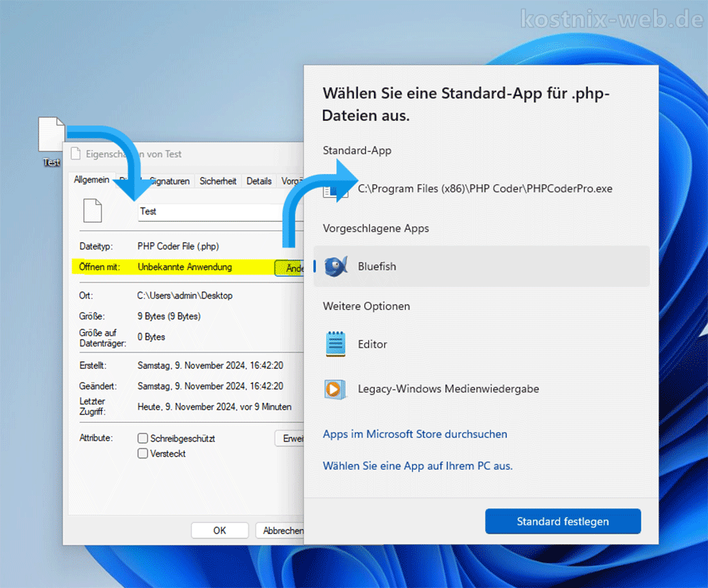Screen dimensions: 708x588
Task: Click the 9 Bytes (9 Bytes) size value
Action: pos(169,316)
